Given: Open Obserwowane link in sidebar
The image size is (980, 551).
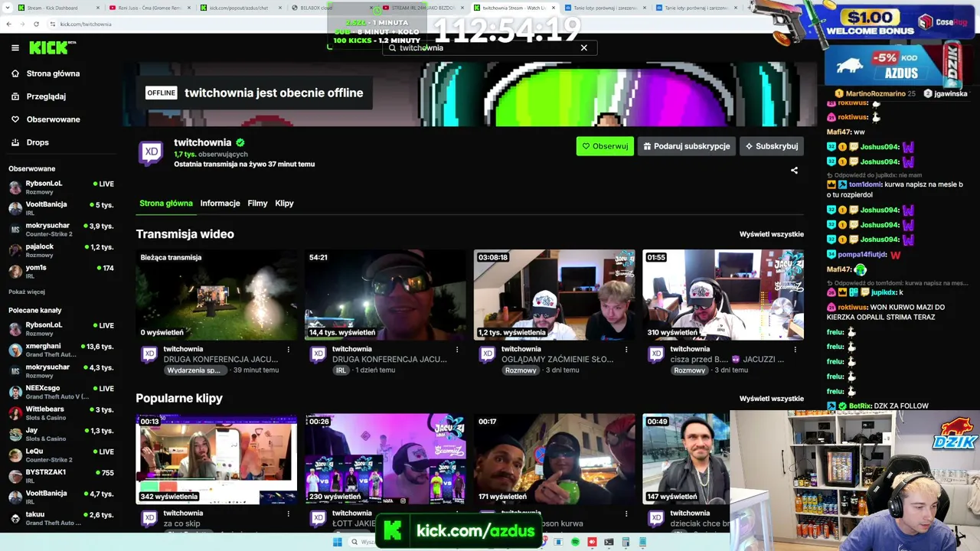Looking at the screenshot, I should click(54, 119).
